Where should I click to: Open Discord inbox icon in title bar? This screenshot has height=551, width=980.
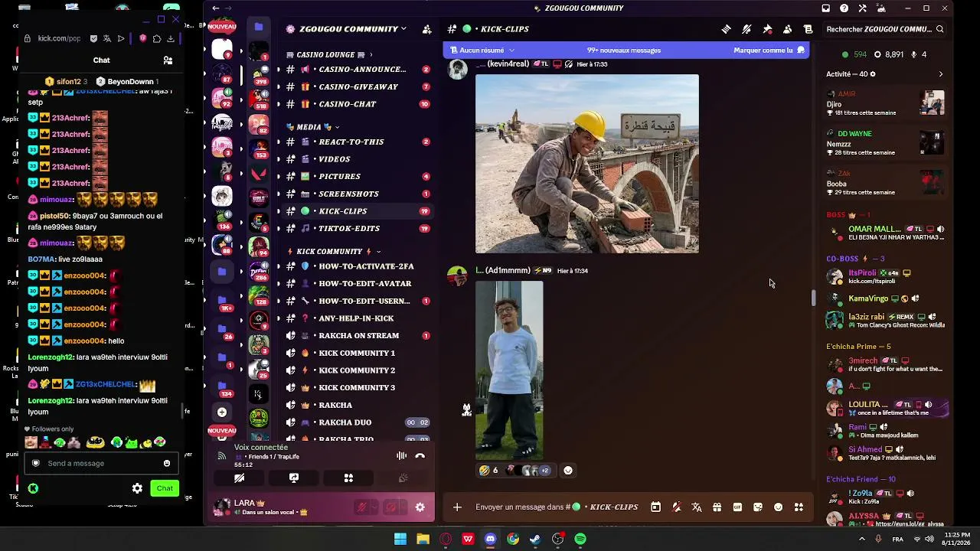826,8
